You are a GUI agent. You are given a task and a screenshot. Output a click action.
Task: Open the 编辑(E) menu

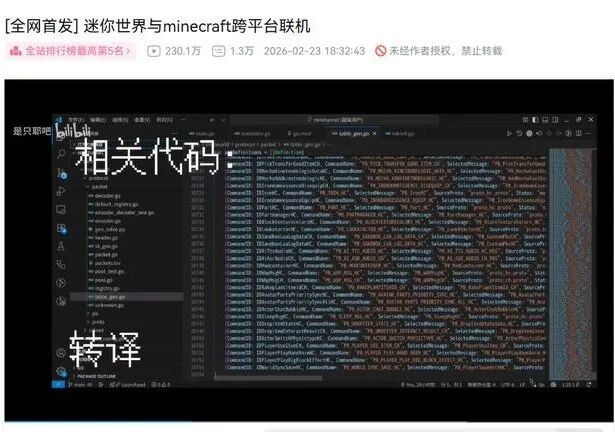pyautogui.click(x=98, y=120)
